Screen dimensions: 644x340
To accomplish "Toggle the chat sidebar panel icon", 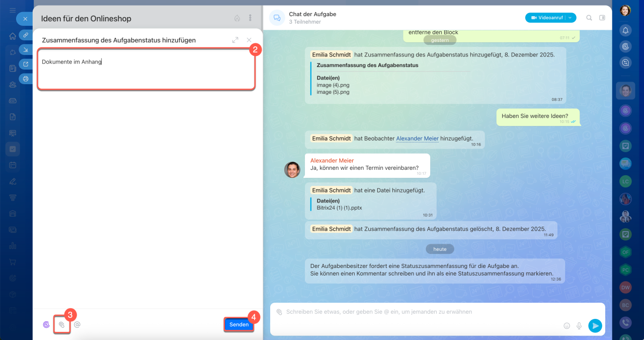I will (602, 18).
